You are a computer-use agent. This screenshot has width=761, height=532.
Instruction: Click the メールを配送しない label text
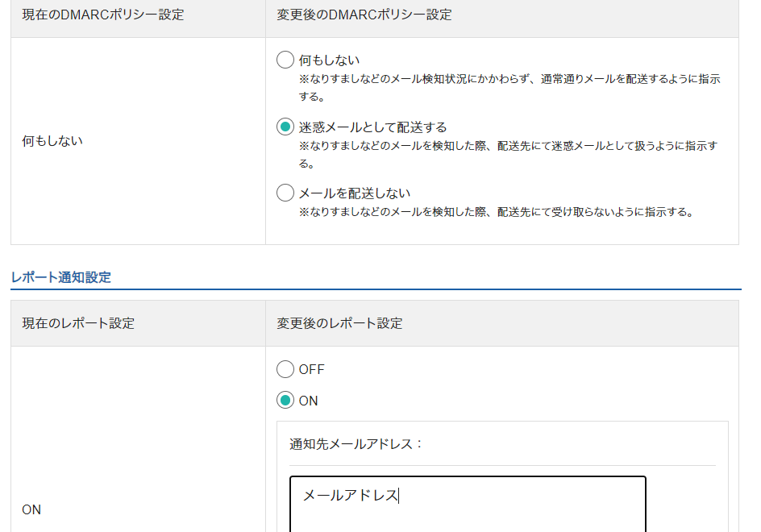click(x=355, y=193)
